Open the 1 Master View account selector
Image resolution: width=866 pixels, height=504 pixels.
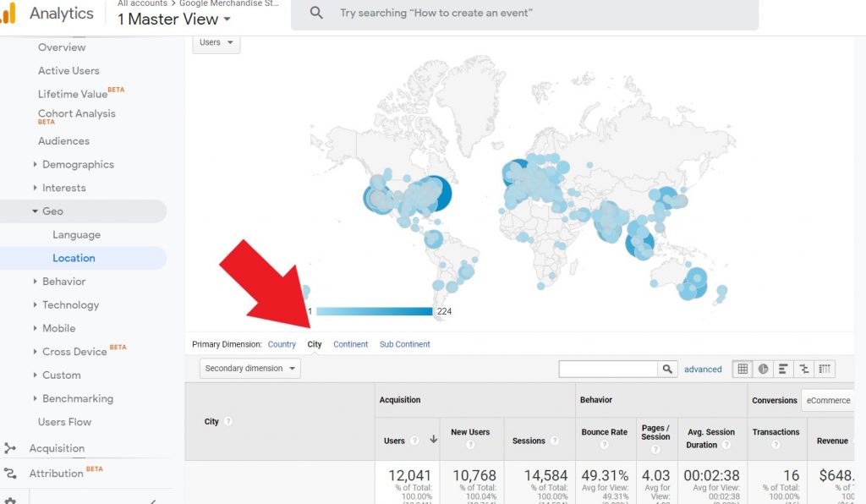click(x=173, y=19)
